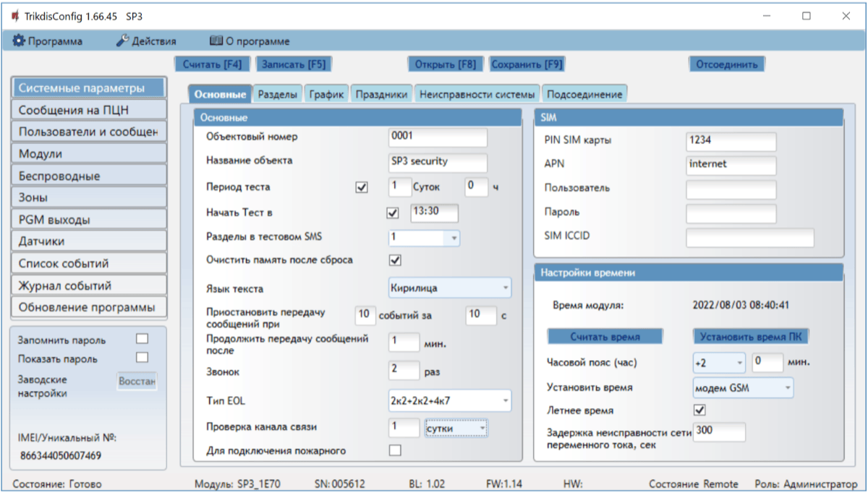
Task: Disable the Начать Тест в checkbox
Action: pyautogui.click(x=393, y=213)
